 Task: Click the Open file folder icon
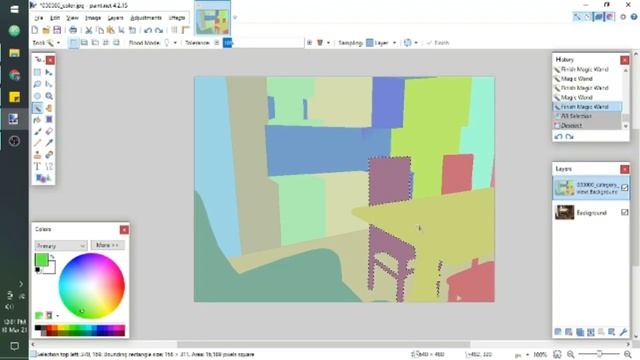46,30
